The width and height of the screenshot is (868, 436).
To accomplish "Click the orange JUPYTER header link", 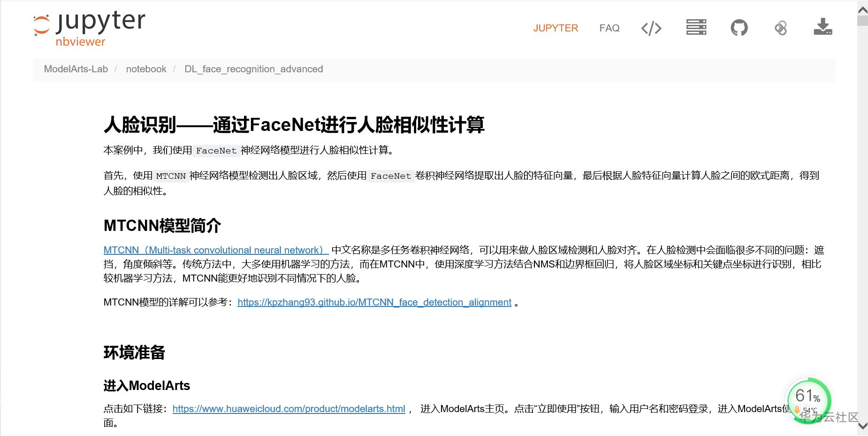I will click(x=556, y=28).
